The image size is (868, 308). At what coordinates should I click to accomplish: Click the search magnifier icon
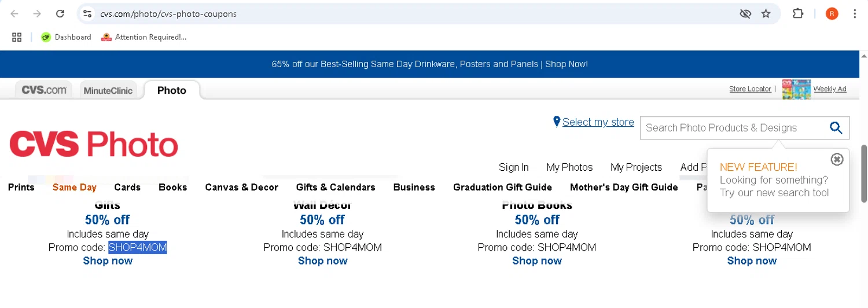pyautogui.click(x=836, y=128)
